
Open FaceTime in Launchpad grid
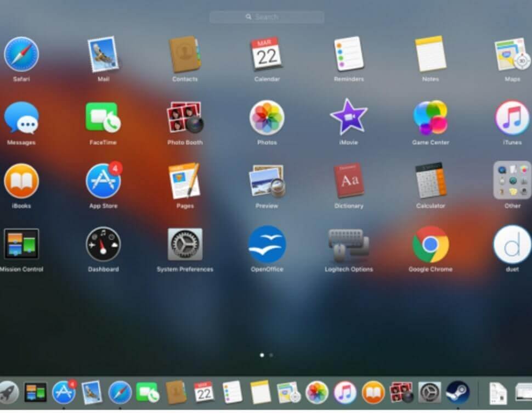pyautogui.click(x=103, y=118)
